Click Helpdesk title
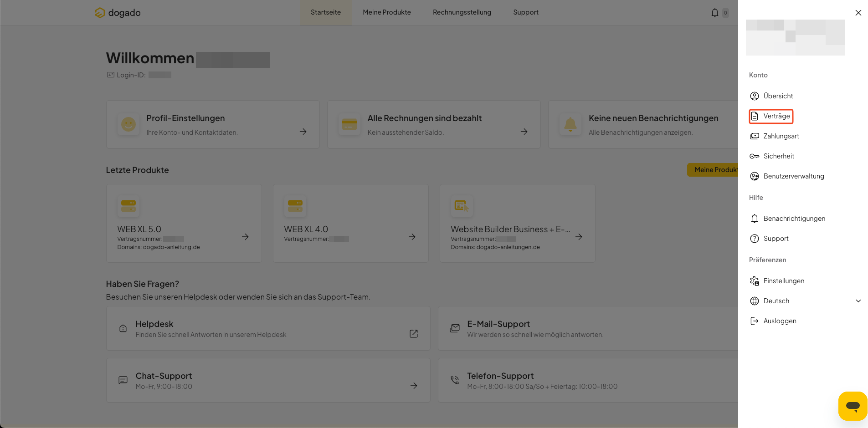868x428 pixels. point(154,324)
